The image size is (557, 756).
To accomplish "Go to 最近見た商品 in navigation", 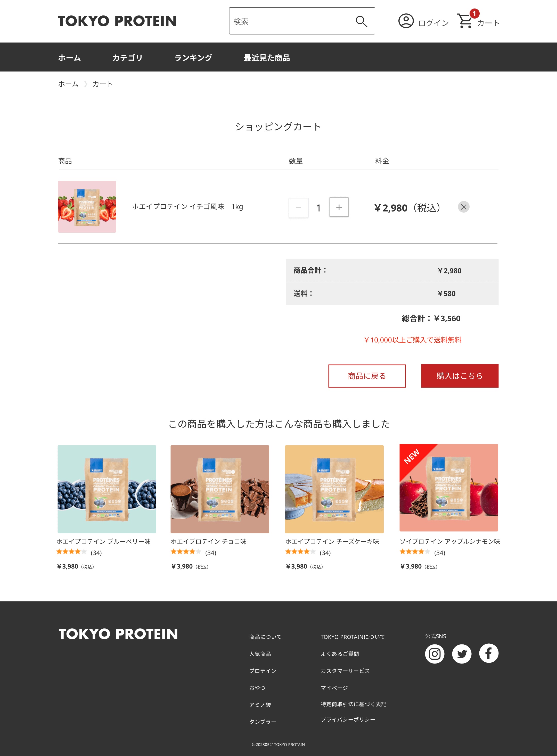I will [x=267, y=58].
